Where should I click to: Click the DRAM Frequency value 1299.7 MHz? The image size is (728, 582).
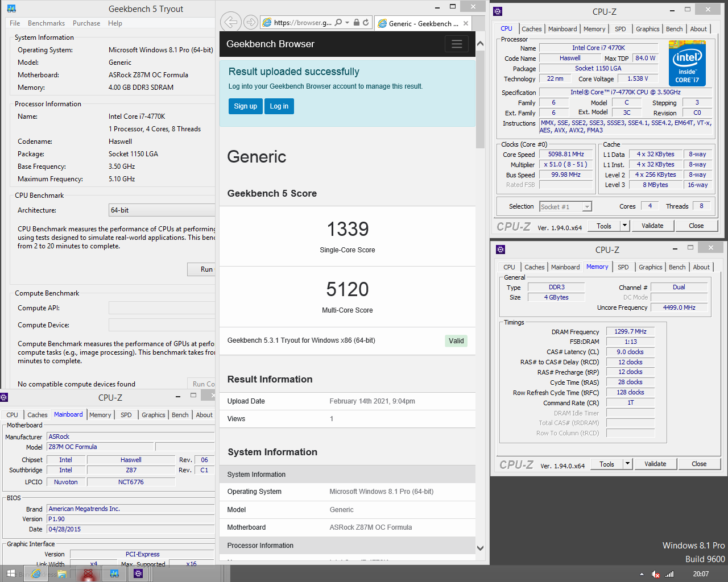pyautogui.click(x=630, y=331)
